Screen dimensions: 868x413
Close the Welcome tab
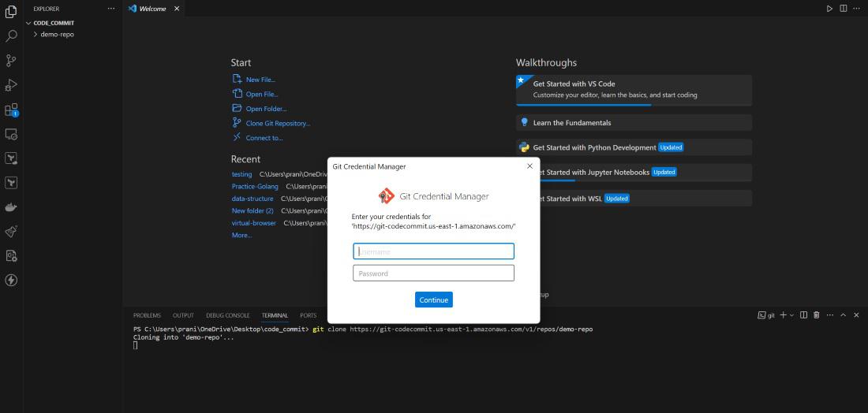[177, 9]
